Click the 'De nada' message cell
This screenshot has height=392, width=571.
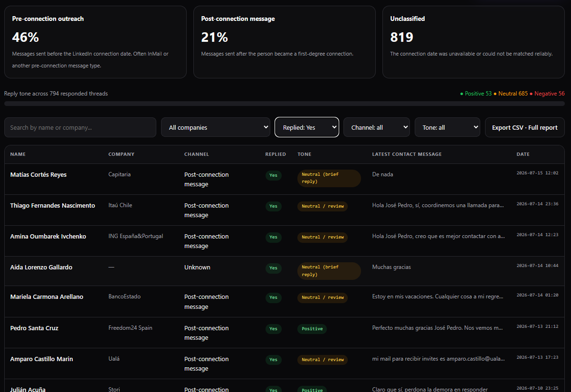[383, 174]
